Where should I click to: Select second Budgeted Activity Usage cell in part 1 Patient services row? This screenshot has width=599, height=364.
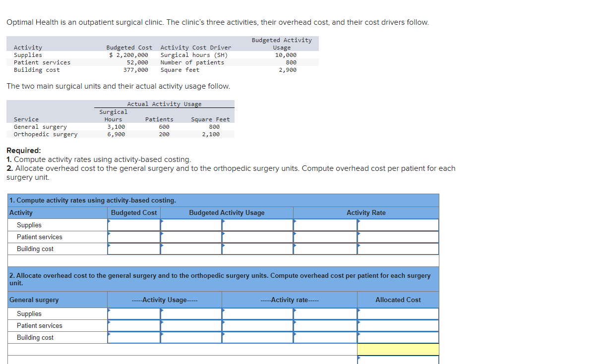257,237
